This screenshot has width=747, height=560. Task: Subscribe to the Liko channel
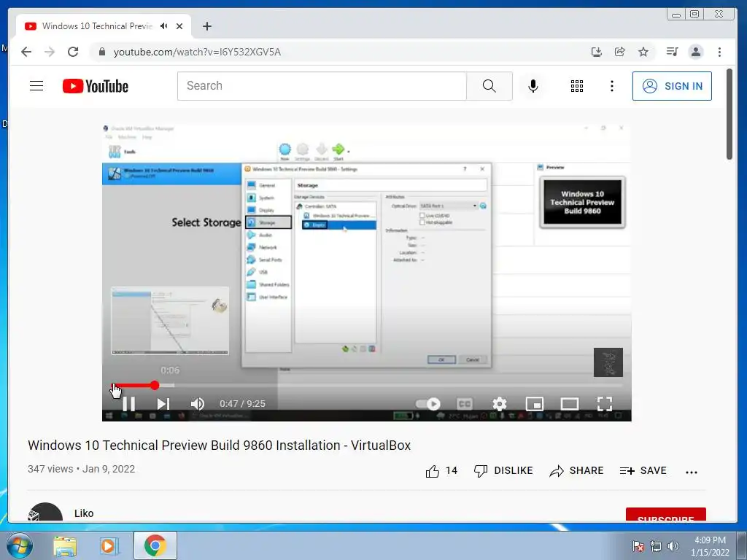[665, 515]
